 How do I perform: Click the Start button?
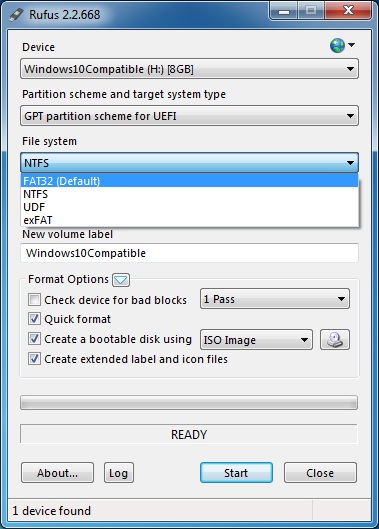coord(236,473)
